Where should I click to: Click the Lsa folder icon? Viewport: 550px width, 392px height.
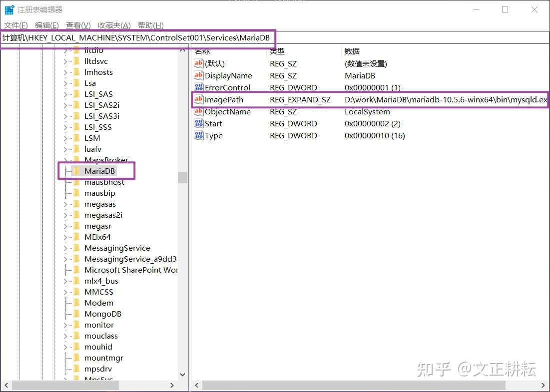coord(76,83)
